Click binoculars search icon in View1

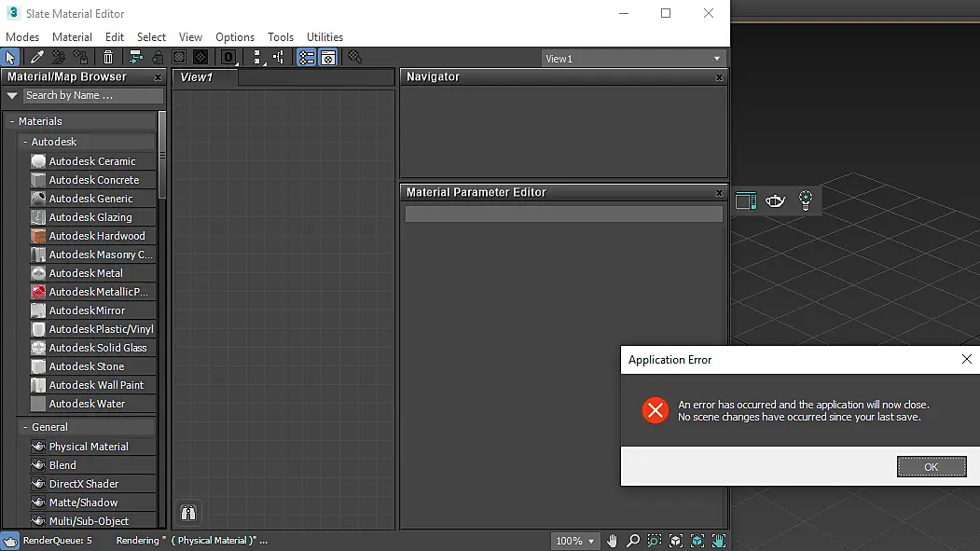click(x=188, y=513)
